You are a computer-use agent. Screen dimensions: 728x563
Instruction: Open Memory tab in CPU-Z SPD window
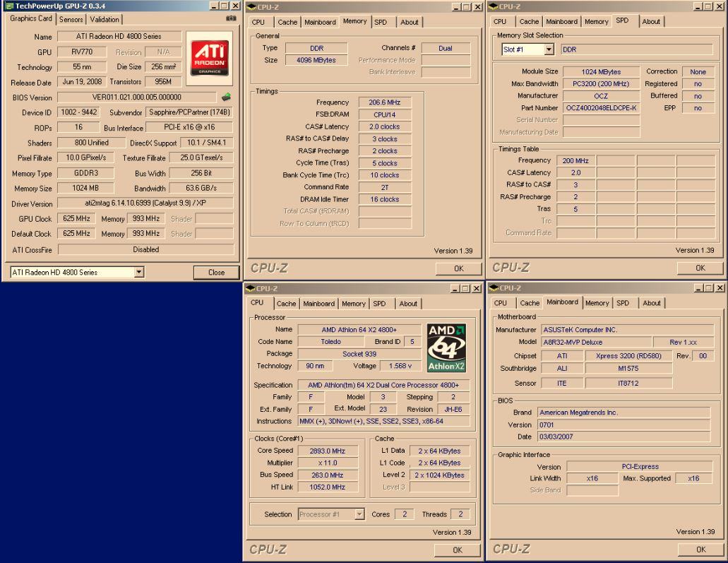[597, 22]
